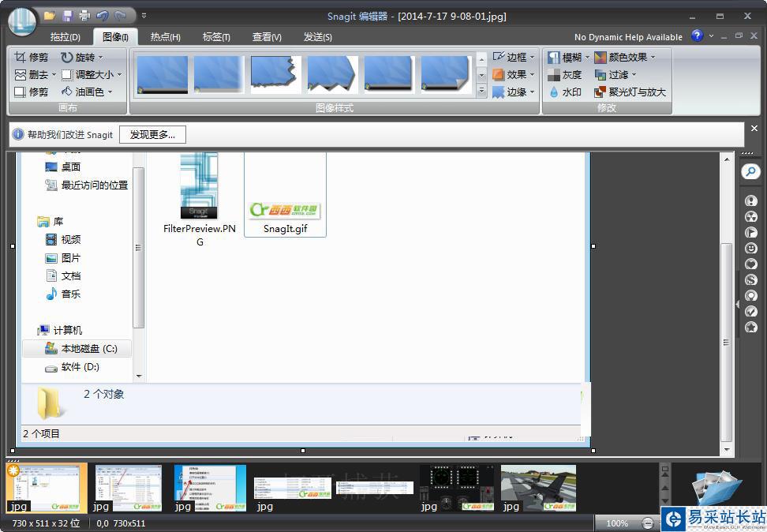The image size is (767, 532).
Task: Open the 旋转 rotate tool
Action: click(82, 58)
